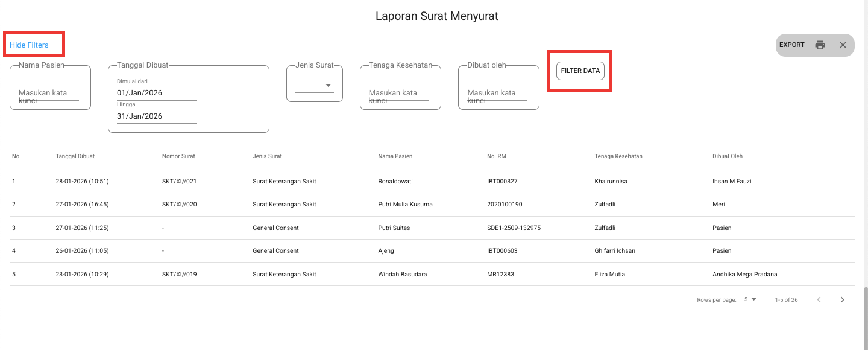This screenshot has width=868, height=350.
Task: Click the Hingga end date field
Action: point(157,116)
